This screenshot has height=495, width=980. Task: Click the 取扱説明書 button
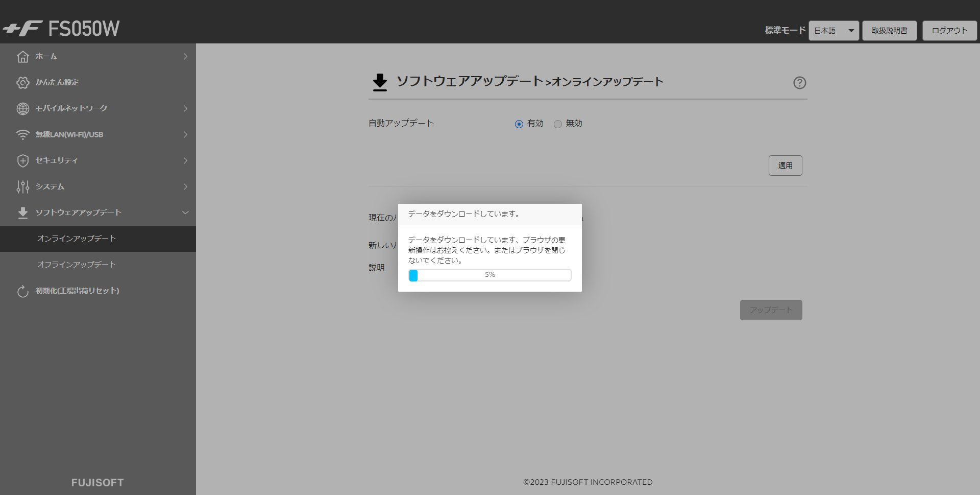(x=890, y=31)
